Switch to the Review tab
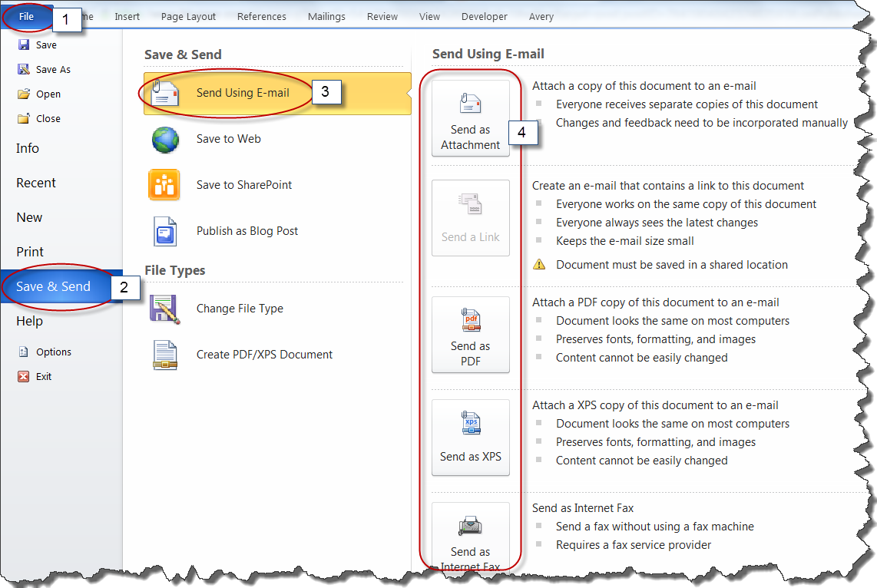The width and height of the screenshot is (877, 588). pos(382,17)
